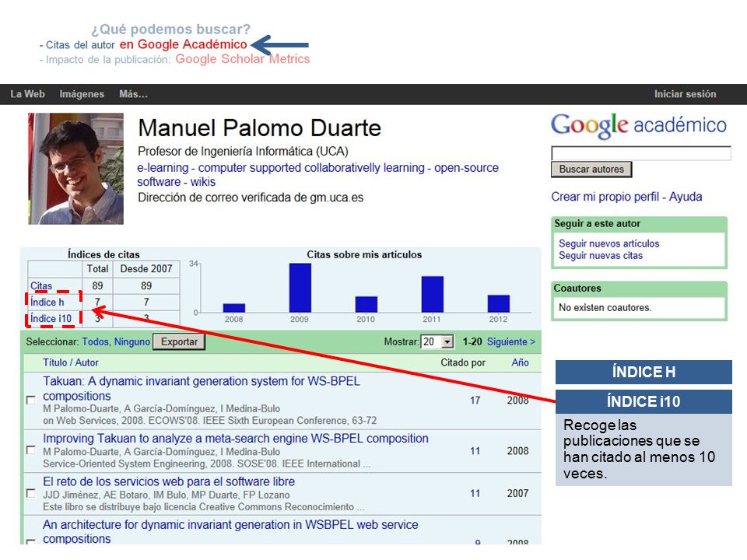
Task: Check the Takuan dynamic invariant article checkbox
Action: tap(31, 400)
